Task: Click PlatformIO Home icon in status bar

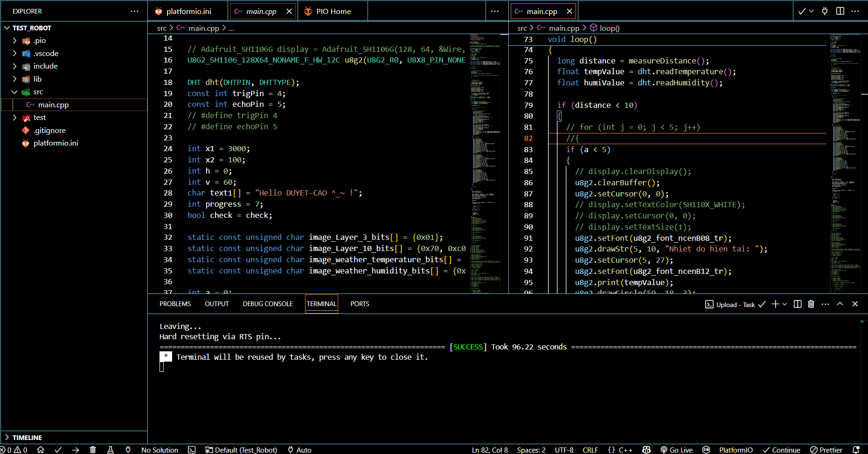Action: tap(41, 450)
